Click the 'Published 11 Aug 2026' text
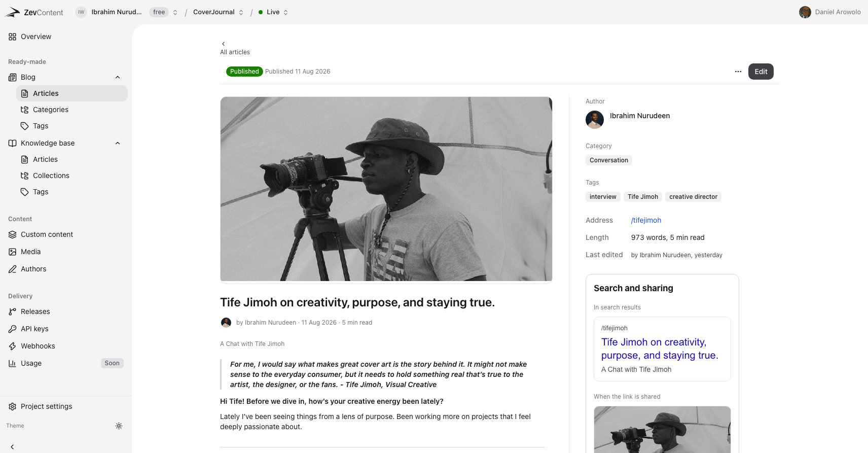The height and width of the screenshot is (453, 868). click(298, 72)
